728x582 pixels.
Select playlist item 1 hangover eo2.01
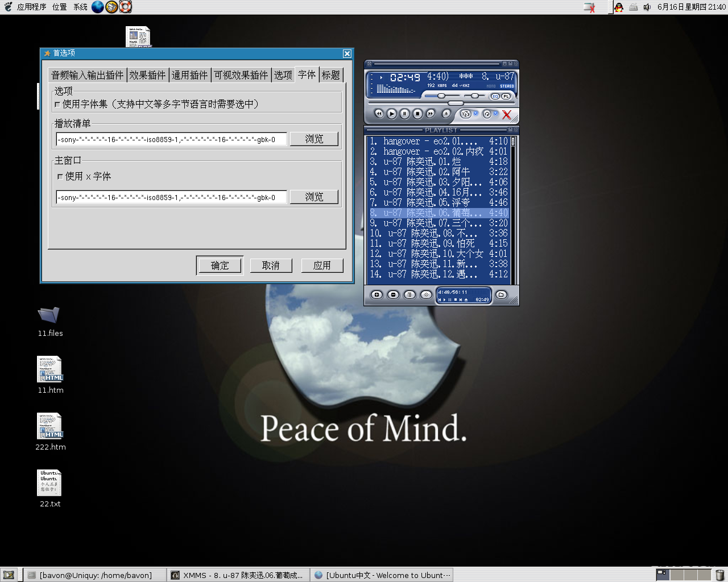tap(439, 141)
